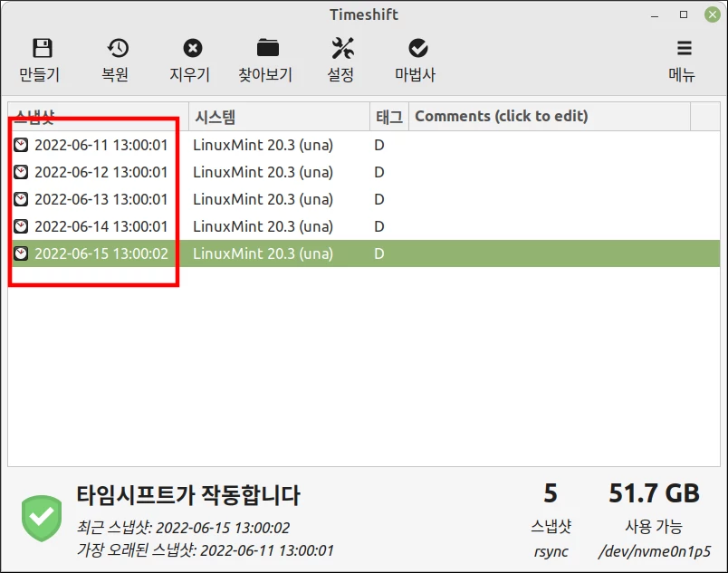Click clock icon of 2022-06-15 snapshot
Image resolution: width=728 pixels, height=573 pixels.
(21, 253)
